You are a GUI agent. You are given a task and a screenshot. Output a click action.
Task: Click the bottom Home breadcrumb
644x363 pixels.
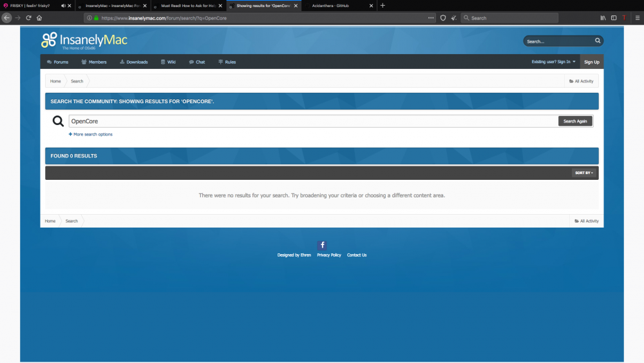click(x=50, y=221)
